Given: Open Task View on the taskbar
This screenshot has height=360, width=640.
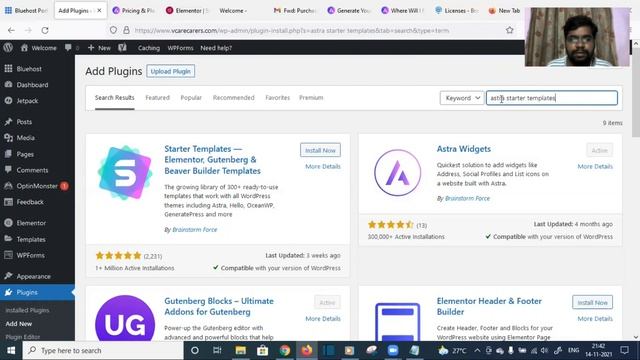Looking at the screenshot, I should tap(217, 351).
